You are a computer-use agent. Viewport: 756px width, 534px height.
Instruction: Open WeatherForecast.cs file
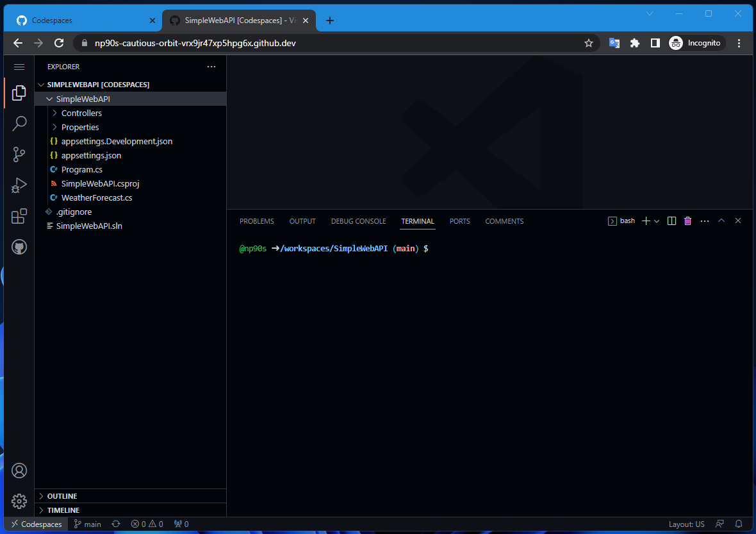tap(130, 198)
